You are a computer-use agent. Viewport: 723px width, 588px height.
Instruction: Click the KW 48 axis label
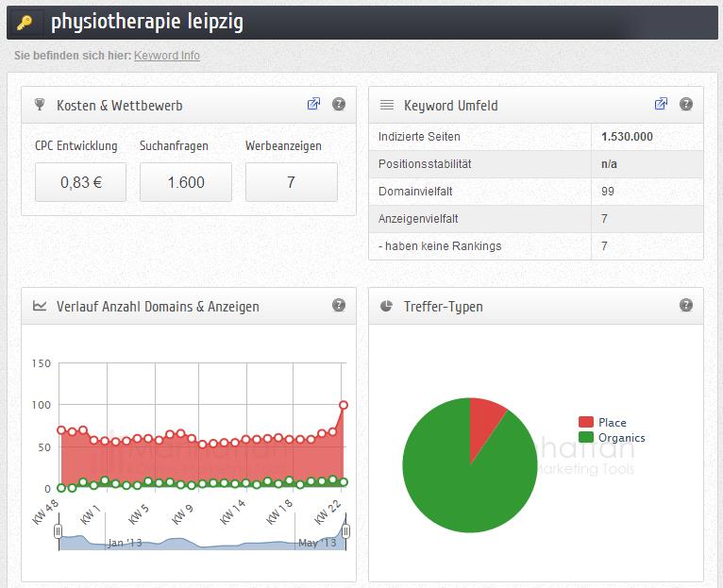pos(45,512)
